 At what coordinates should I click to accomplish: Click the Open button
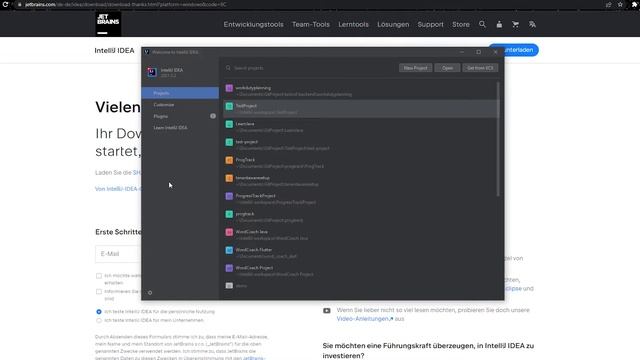click(447, 68)
